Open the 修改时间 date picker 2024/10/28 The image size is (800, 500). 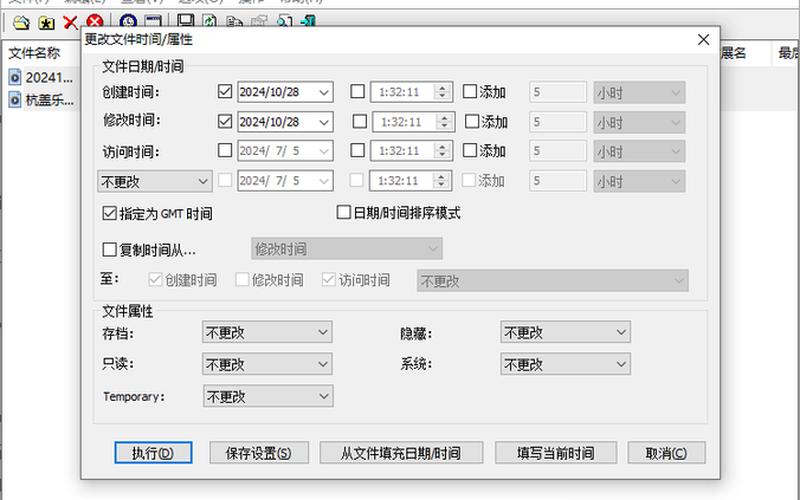pos(285,122)
